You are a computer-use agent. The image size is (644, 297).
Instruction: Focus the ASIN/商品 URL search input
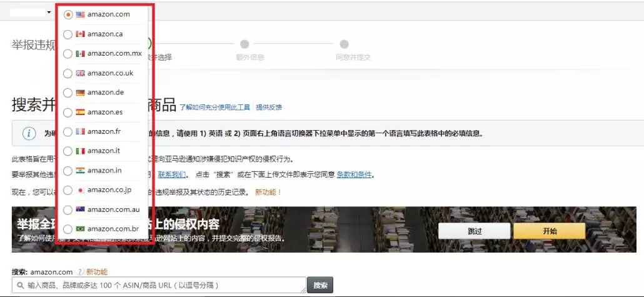[159, 285]
